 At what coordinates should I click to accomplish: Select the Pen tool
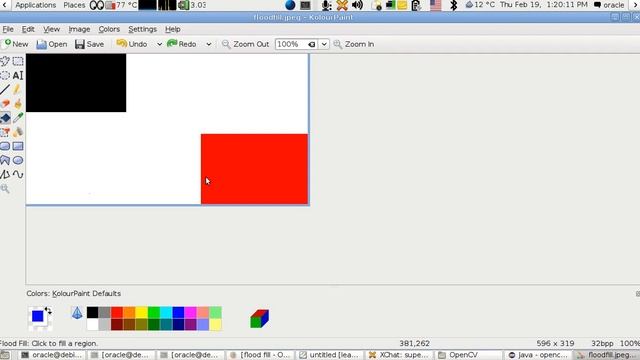coord(18,90)
